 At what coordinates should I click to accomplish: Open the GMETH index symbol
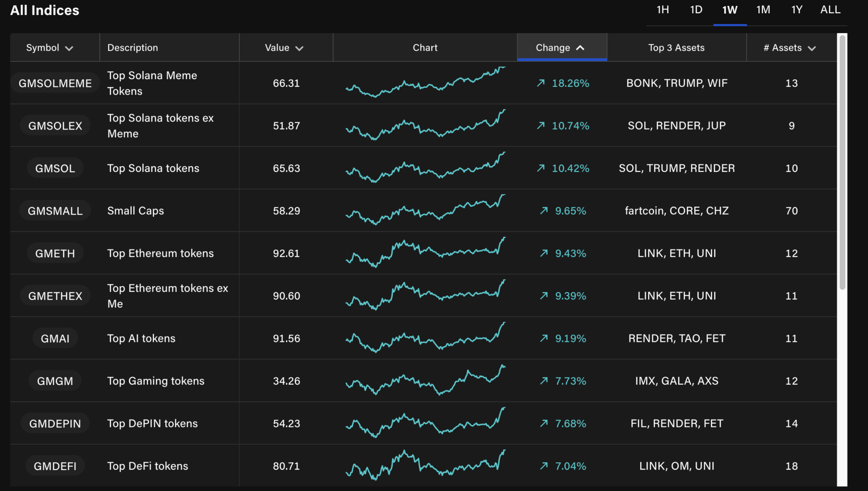pos(55,254)
